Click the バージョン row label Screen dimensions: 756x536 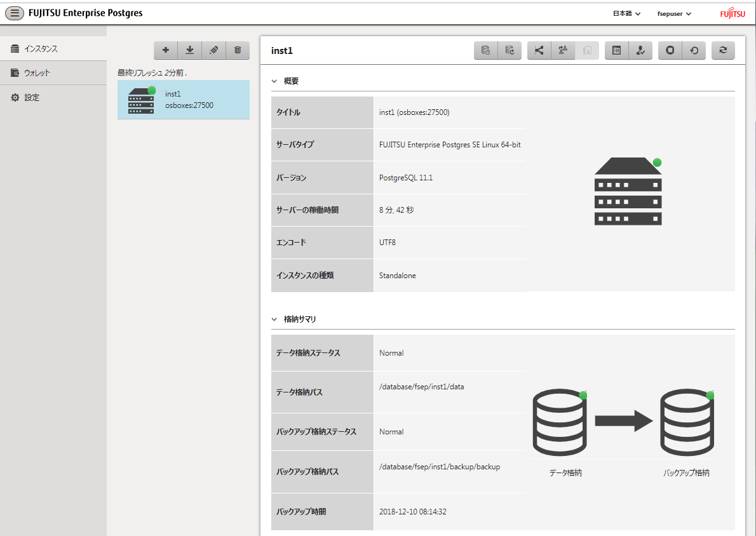pos(291,178)
